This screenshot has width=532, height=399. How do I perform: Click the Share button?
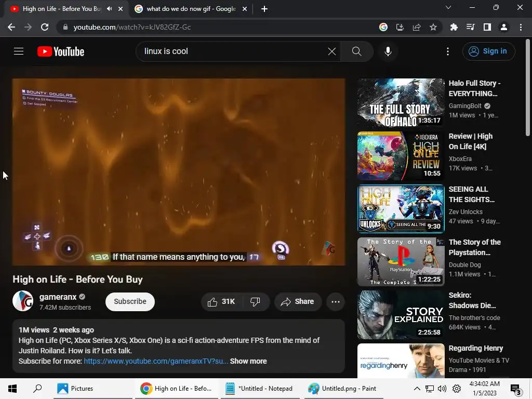(298, 302)
